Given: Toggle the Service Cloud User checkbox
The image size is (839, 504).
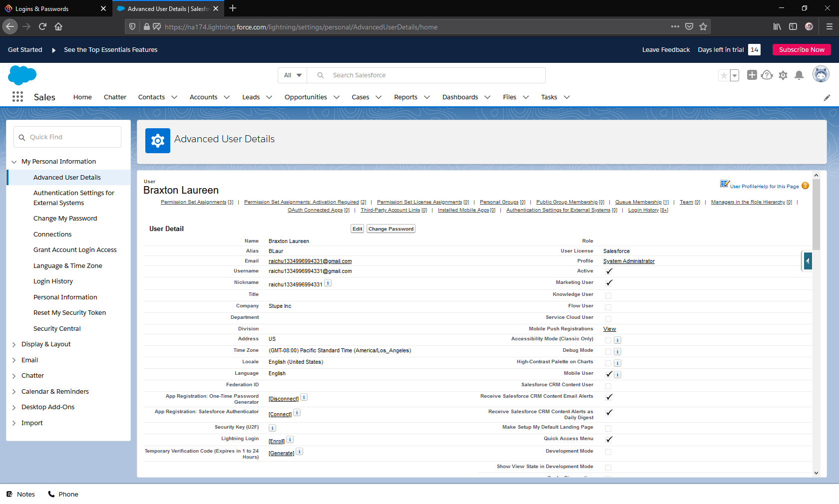Looking at the screenshot, I should click(608, 319).
